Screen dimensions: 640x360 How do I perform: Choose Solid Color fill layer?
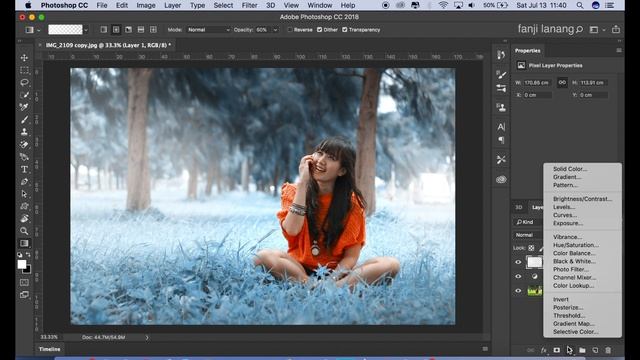[570, 169]
